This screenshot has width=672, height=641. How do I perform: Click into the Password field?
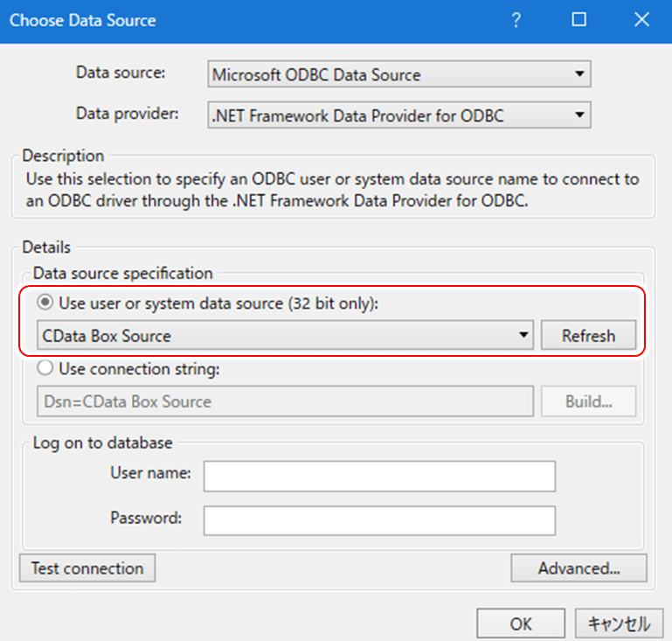point(379,519)
